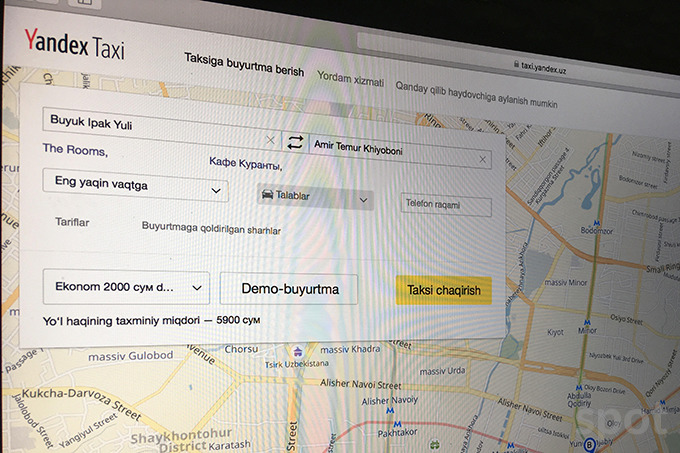Click the Kiyot map label
Viewport: 680px width, 453px height.
pyautogui.click(x=555, y=332)
